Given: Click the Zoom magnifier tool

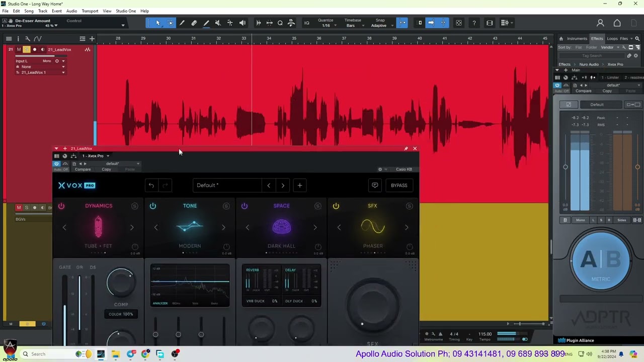Looking at the screenshot, I should point(280,23).
